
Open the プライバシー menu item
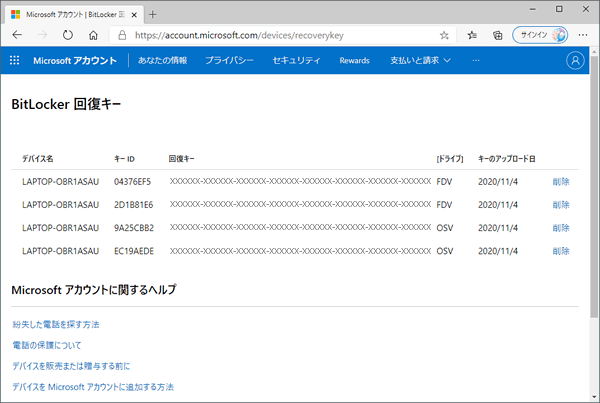coord(229,60)
